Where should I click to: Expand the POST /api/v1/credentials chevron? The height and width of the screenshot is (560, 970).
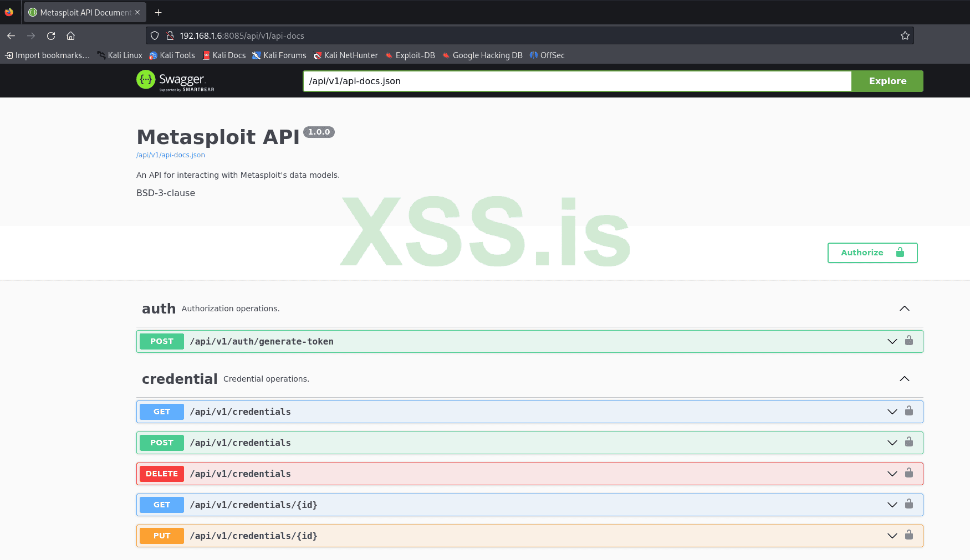(x=892, y=443)
